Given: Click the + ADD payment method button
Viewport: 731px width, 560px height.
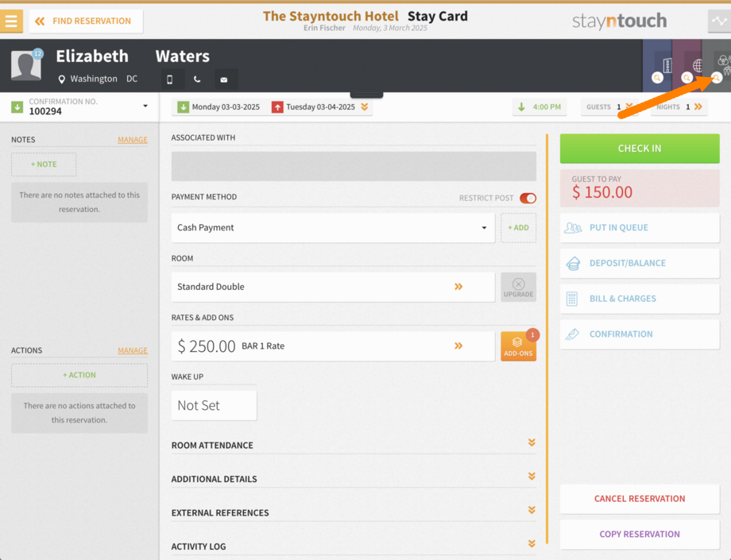Looking at the screenshot, I should [518, 228].
